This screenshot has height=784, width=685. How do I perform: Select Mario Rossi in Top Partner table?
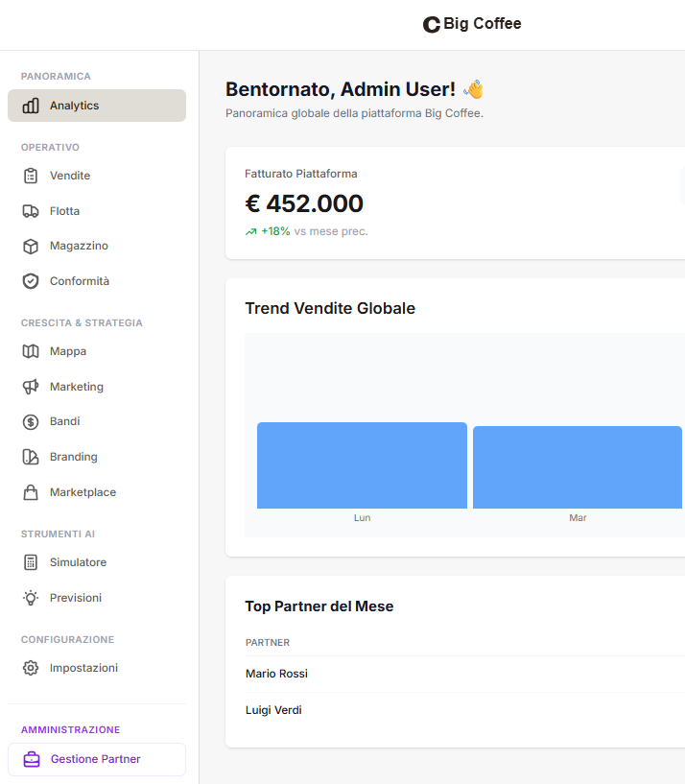[276, 674]
